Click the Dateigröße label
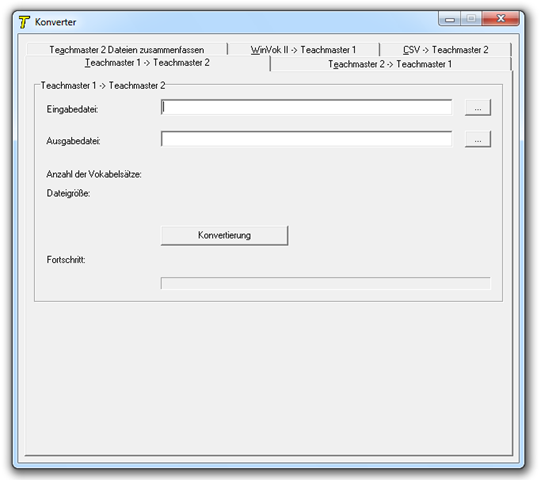The height and width of the screenshot is (480, 541). 68,193
